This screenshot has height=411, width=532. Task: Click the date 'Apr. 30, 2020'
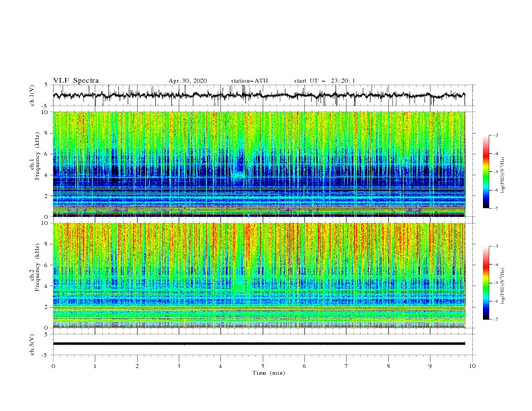click(187, 81)
